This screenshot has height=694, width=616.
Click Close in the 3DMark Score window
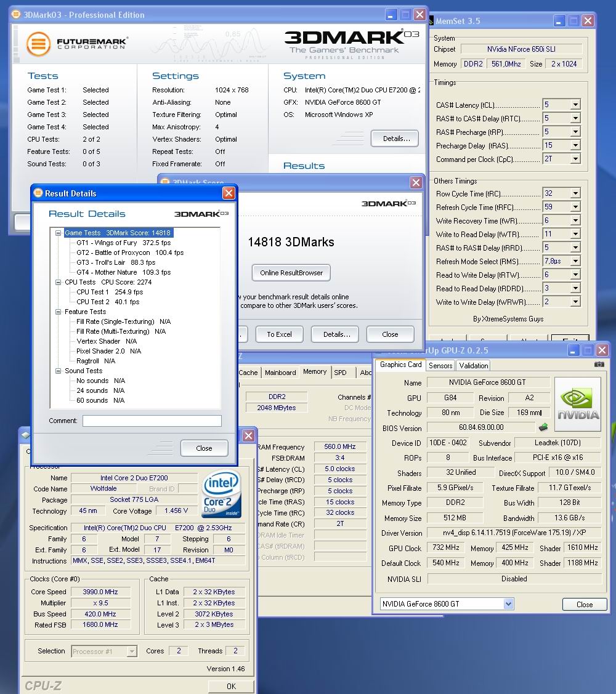coord(390,334)
